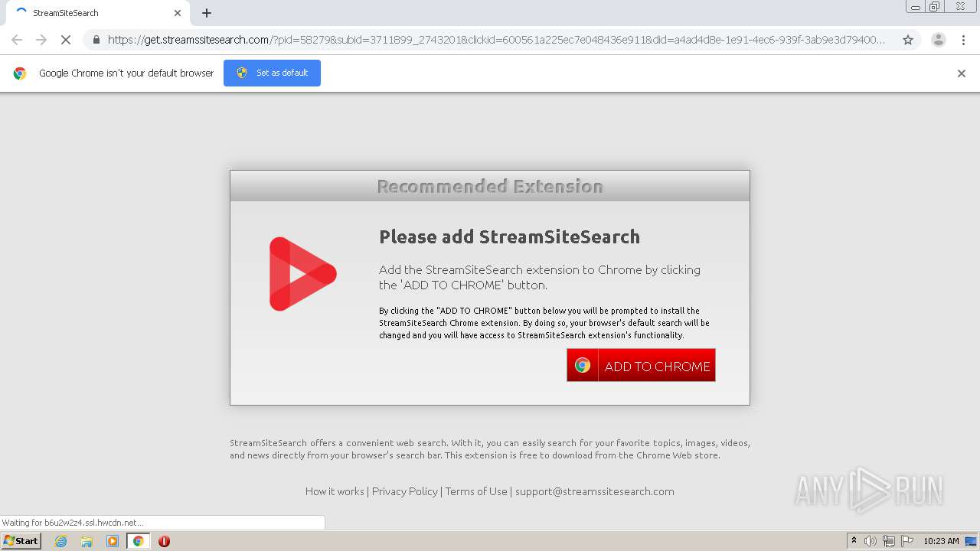
Task: Click the padlock site info icon
Action: [x=96, y=40]
